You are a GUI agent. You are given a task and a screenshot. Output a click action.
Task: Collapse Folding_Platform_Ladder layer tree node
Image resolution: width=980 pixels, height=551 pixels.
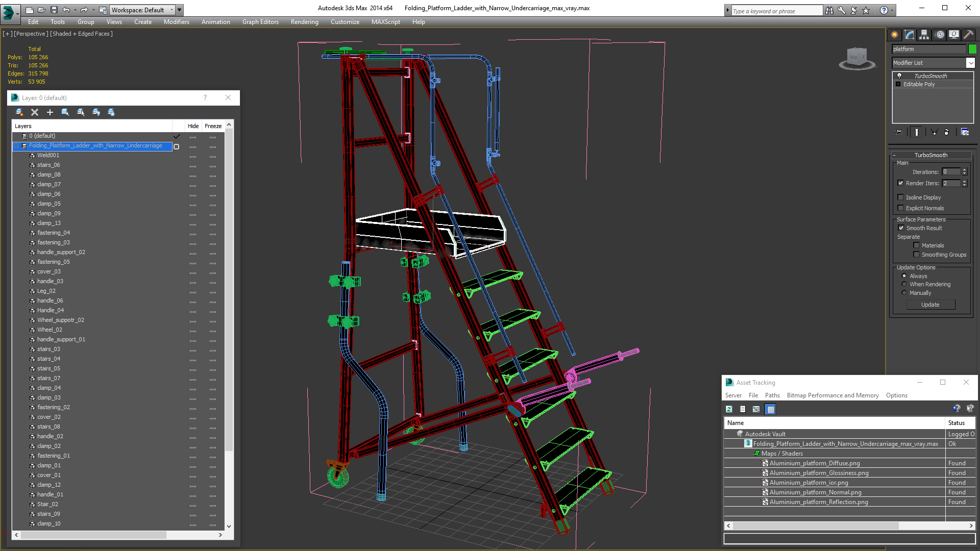click(16, 146)
